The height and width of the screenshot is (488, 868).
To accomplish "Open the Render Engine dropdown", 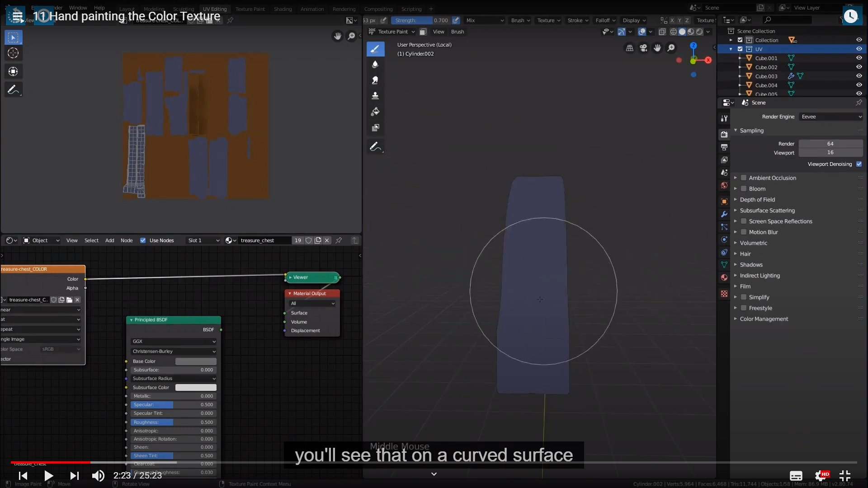I will [831, 117].
